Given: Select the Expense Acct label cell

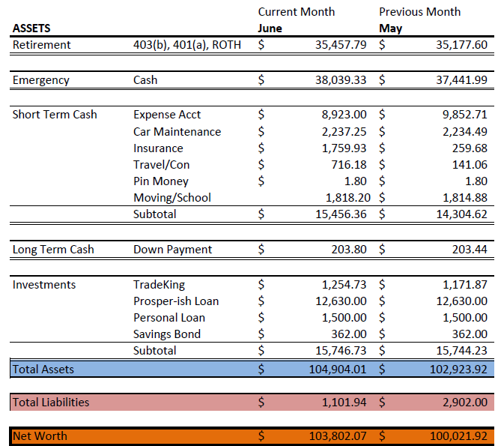Looking at the screenshot, I should coord(167,115).
